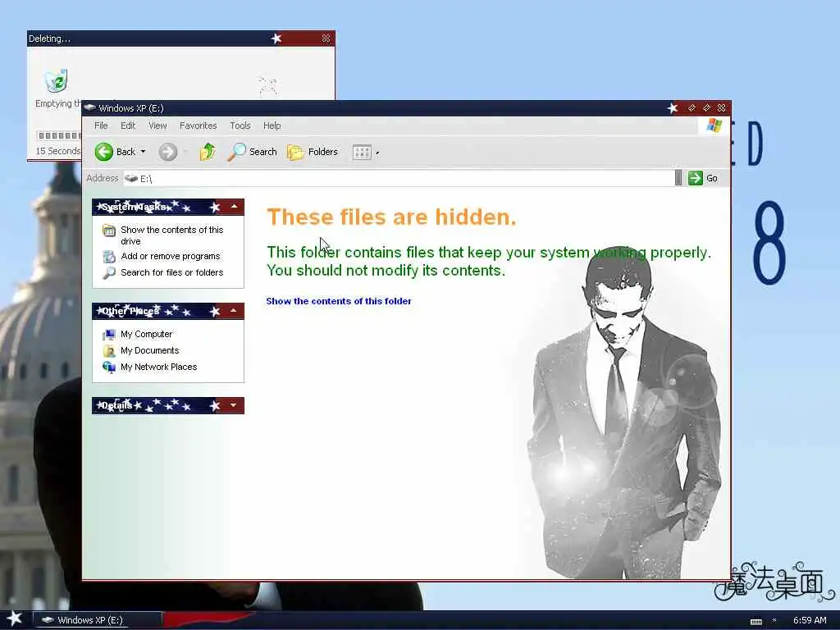This screenshot has height=630, width=840.
Task: Click the star button in Deleting dialog title
Action: point(276,39)
